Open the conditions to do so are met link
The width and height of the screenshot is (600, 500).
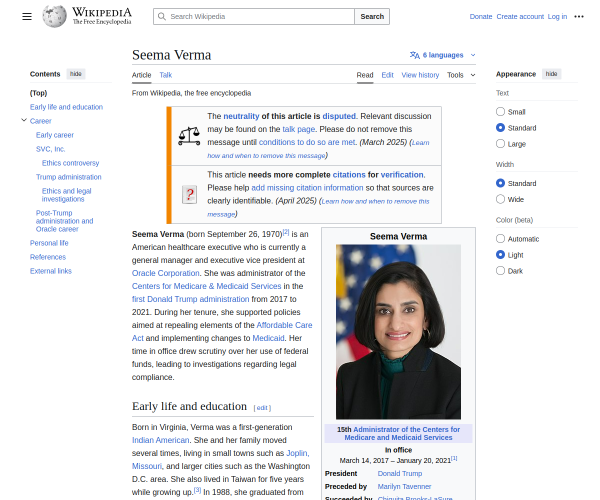(308, 142)
